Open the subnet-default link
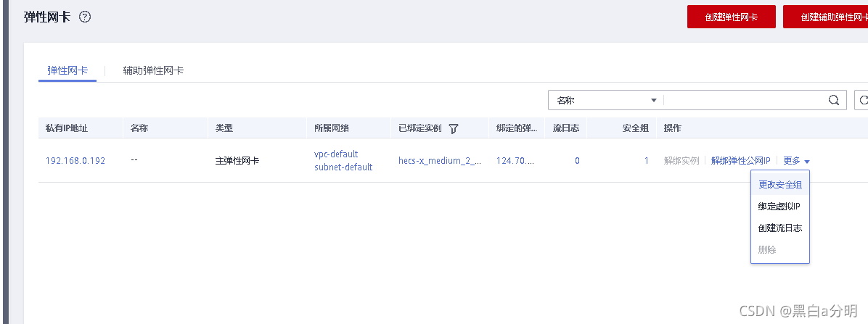The height and width of the screenshot is (324, 868). [343, 167]
